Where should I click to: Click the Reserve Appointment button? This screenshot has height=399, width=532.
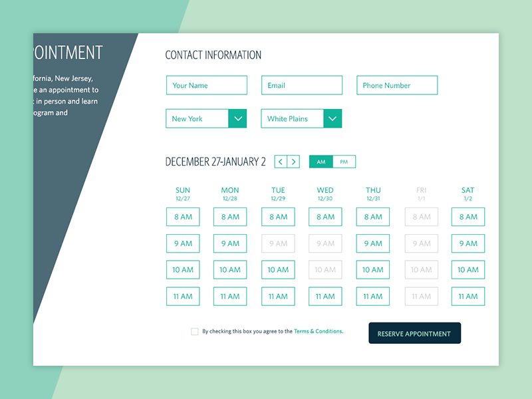point(414,334)
